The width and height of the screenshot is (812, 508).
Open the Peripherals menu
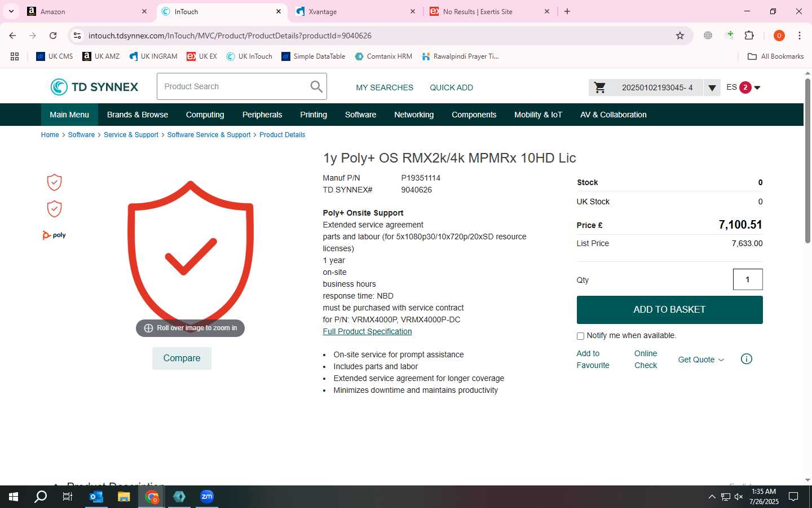pos(262,115)
